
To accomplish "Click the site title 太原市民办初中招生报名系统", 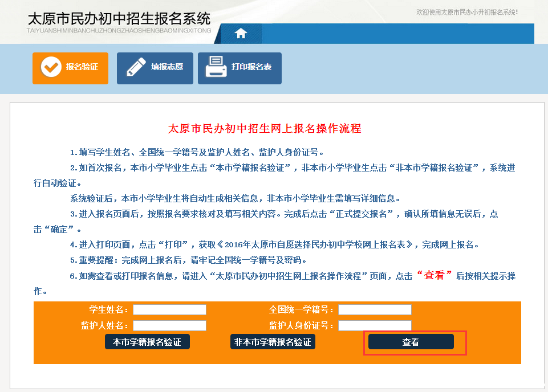I will coord(119,18).
